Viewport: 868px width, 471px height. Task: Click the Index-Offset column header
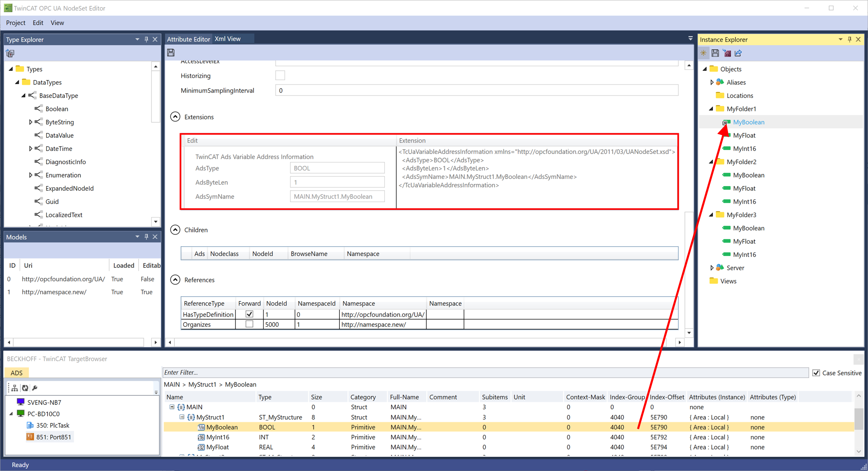pos(667,397)
